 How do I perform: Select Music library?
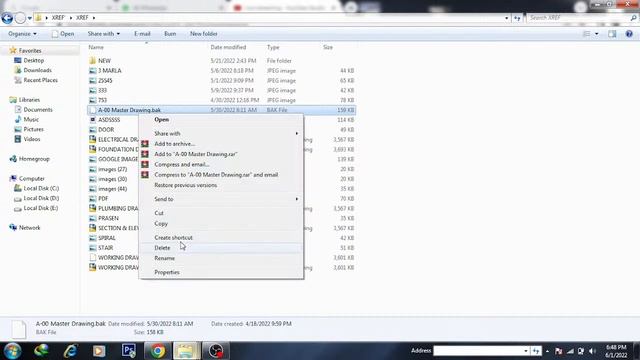click(31, 119)
